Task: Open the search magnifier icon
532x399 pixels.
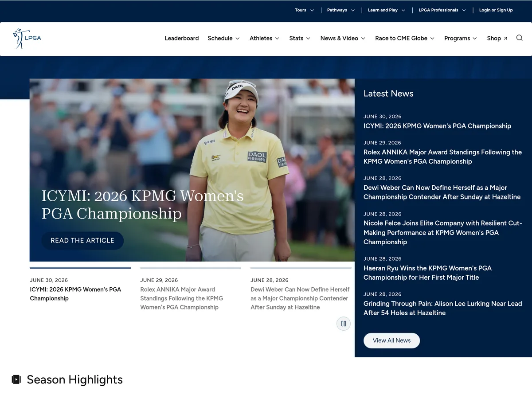Action: (520, 38)
